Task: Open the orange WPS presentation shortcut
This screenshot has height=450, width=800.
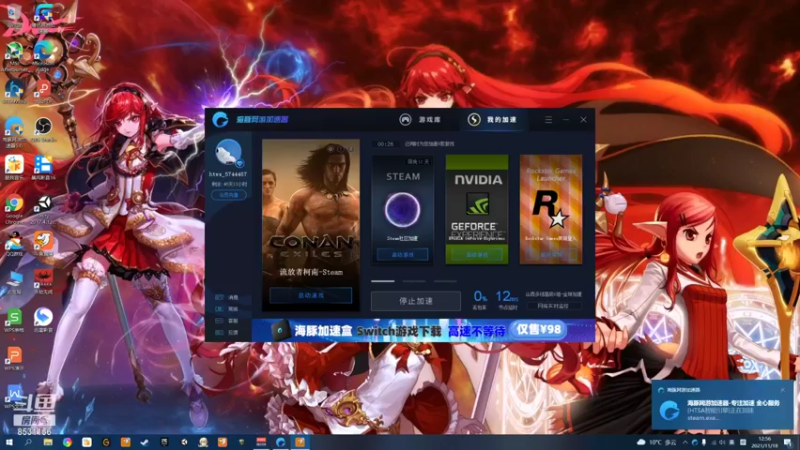Action: [14, 358]
